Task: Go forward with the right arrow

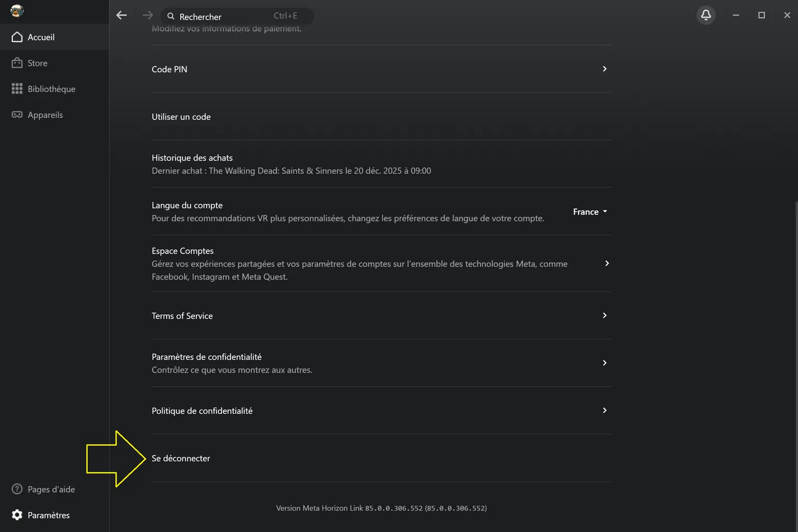Action: [x=148, y=16]
